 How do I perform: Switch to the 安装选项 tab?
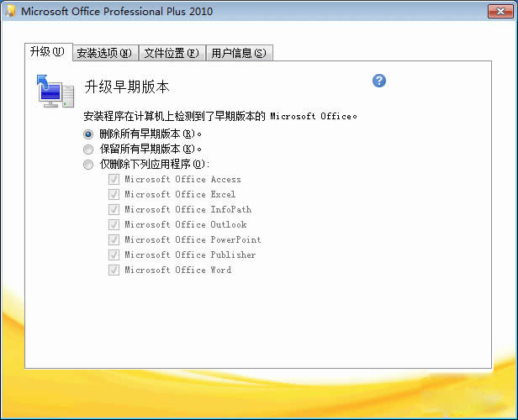[x=105, y=53]
